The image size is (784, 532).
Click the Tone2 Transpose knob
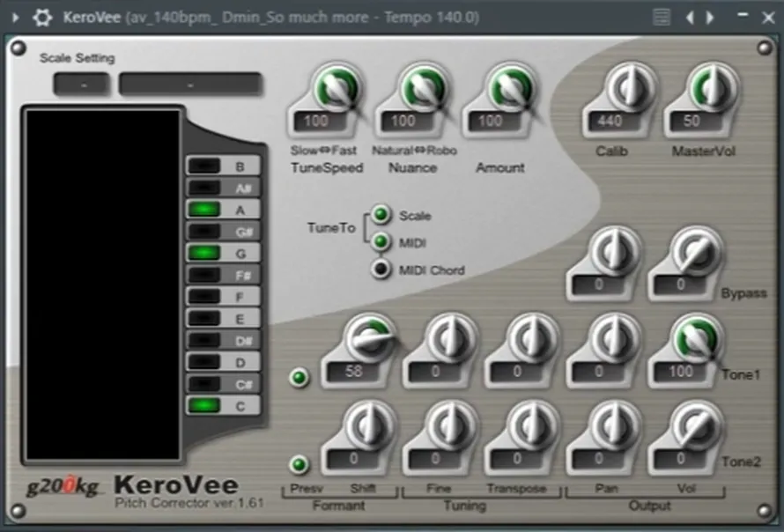tap(533, 426)
